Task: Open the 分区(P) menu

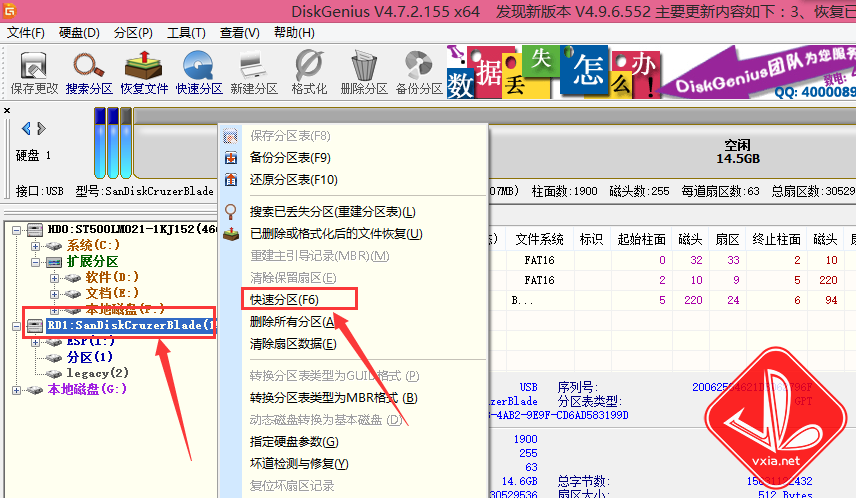Action: pyautogui.click(x=133, y=33)
